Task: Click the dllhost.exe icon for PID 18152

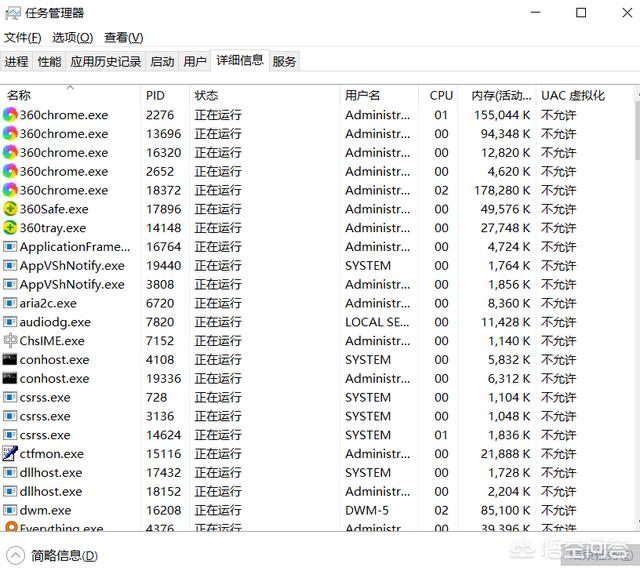Action: (10, 491)
